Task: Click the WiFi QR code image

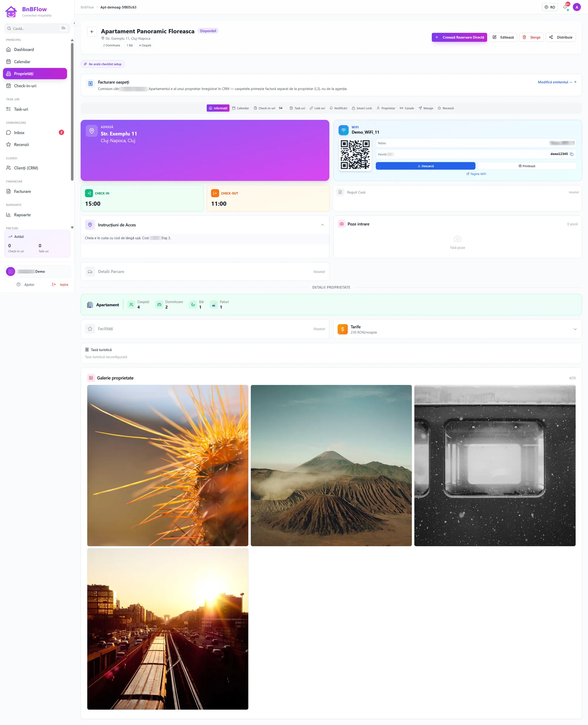Action: point(355,154)
